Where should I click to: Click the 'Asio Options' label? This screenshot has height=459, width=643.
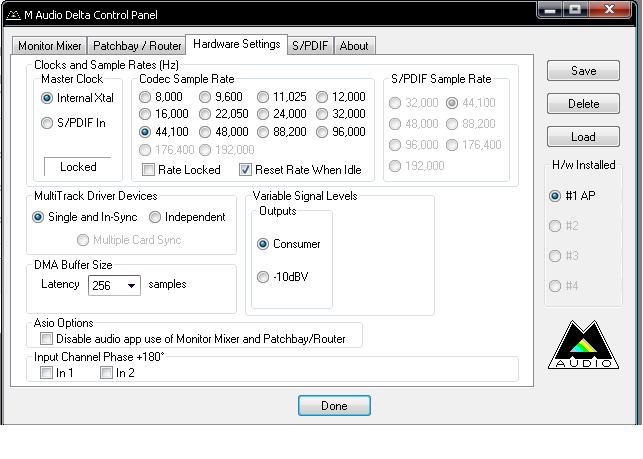tap(64, 323)
